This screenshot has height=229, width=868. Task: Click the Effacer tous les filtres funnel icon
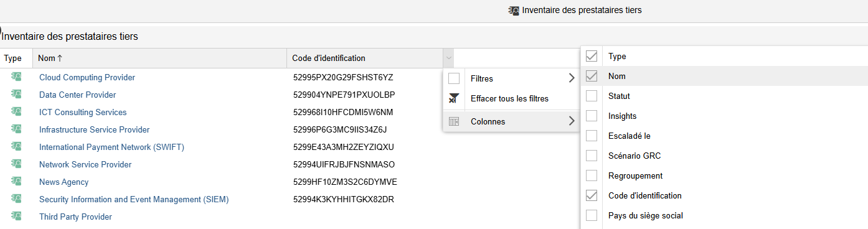pyautogui.click(x=454, y=98)
